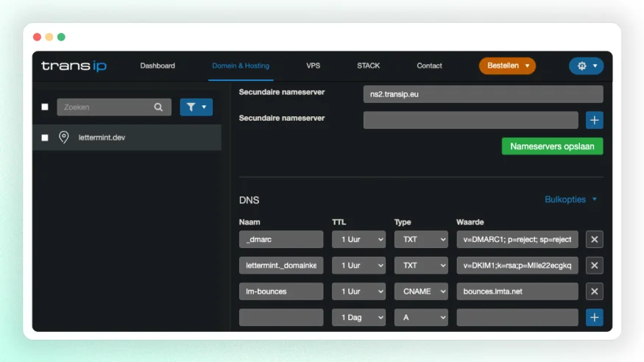
Task: Click the red window close button
Action: 37,37
